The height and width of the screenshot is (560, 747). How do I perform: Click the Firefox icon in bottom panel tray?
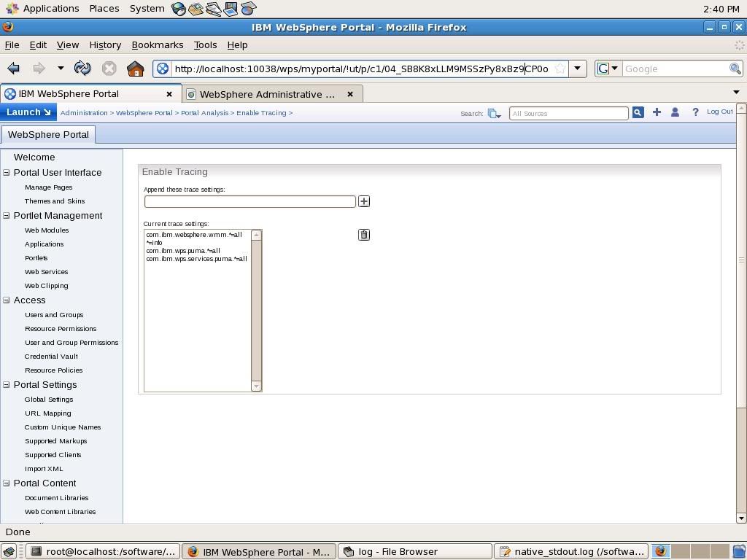click(x=661, y=551)
